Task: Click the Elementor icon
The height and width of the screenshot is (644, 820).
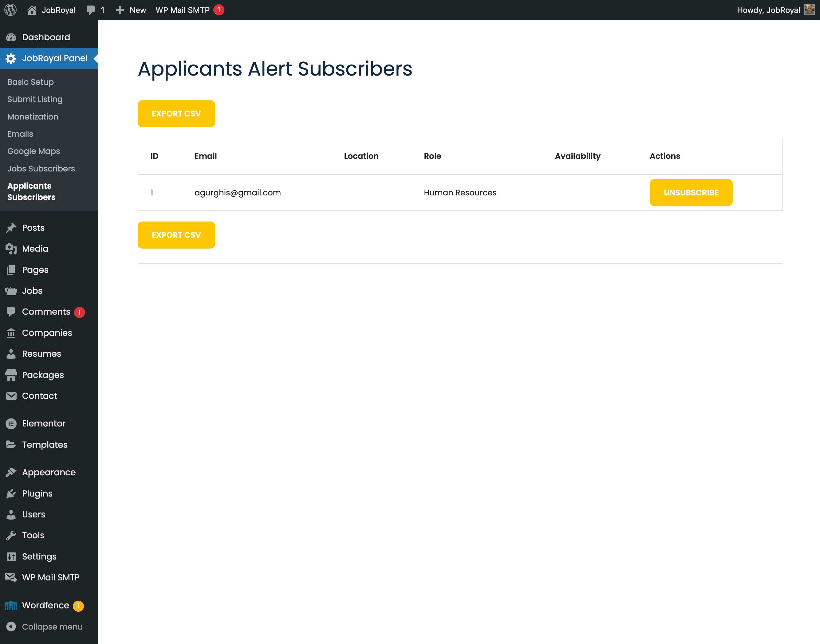Action: (11, 424)
